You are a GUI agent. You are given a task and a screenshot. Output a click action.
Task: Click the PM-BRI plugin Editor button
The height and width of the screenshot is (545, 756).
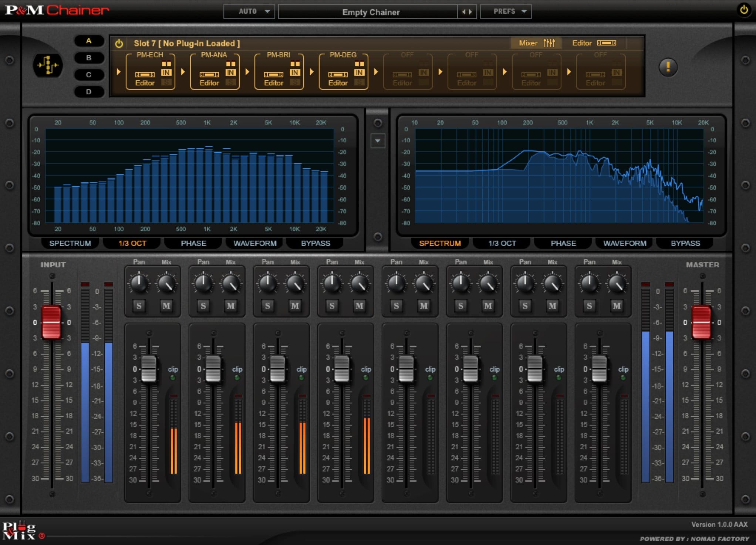tap(275, 83)
